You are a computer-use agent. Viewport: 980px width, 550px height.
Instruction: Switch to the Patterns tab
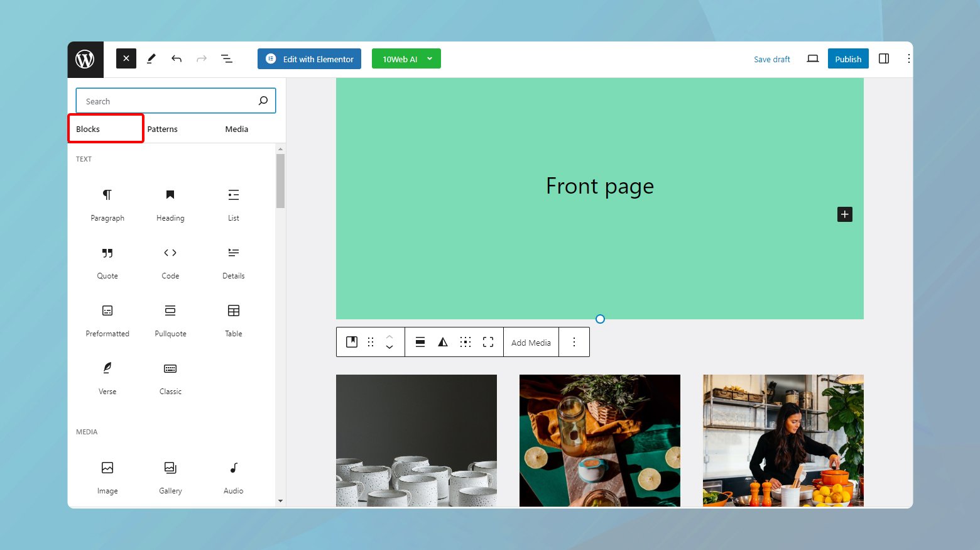(x=162, y=129)
